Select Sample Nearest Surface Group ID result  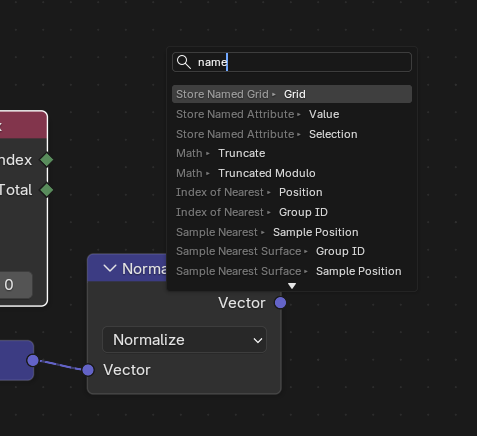point(292,251)
